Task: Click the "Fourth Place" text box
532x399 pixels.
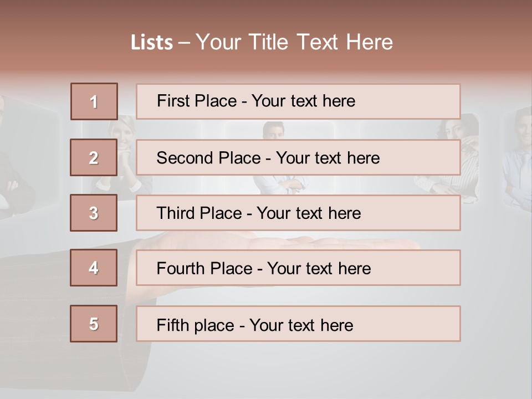Action: click(298, 268)
